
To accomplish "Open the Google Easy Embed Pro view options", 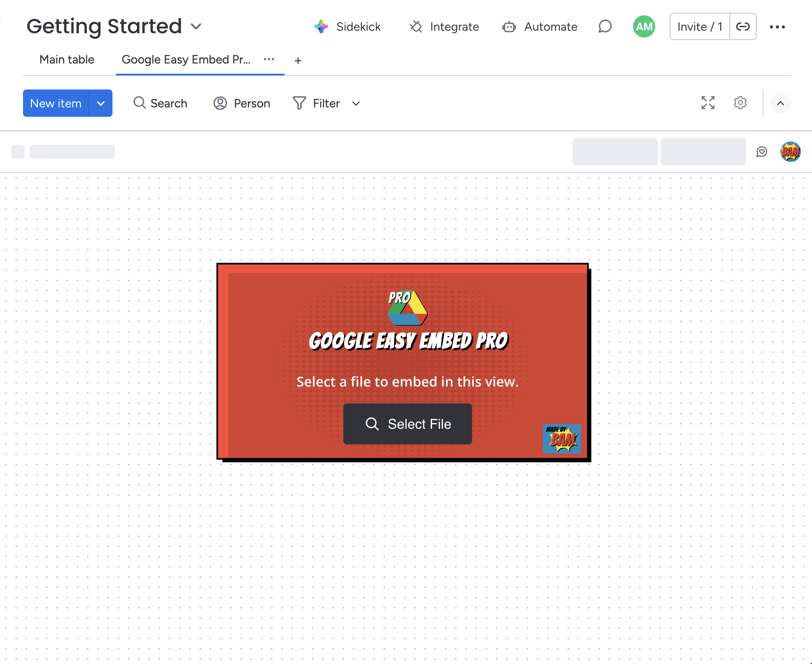I will pyautogui.click(x=269, y=60).
